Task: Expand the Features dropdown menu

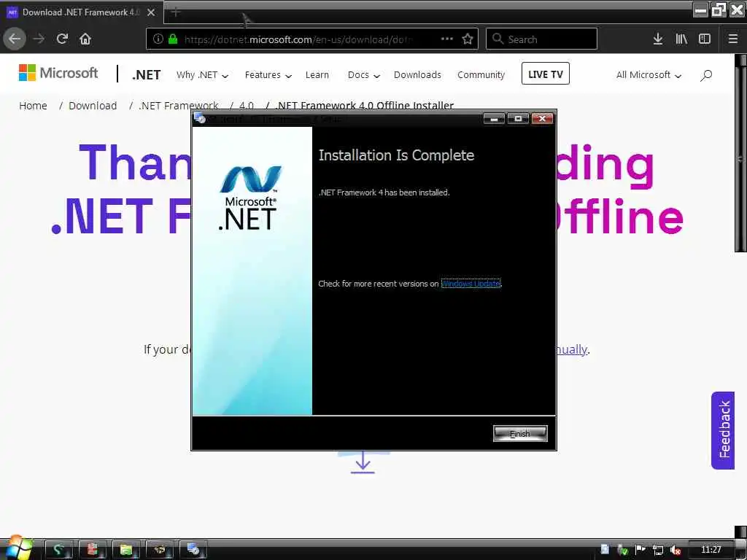Action: pyautogui.click(x=268, y=75)
